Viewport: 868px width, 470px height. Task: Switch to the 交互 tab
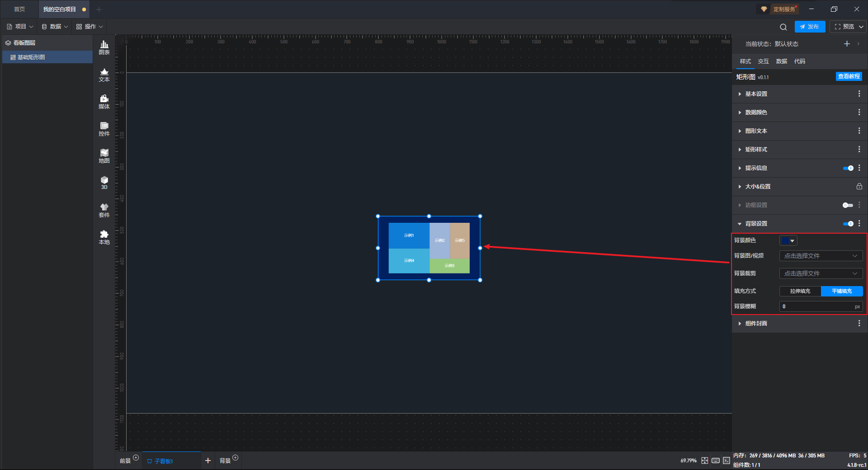pos(763,61)
